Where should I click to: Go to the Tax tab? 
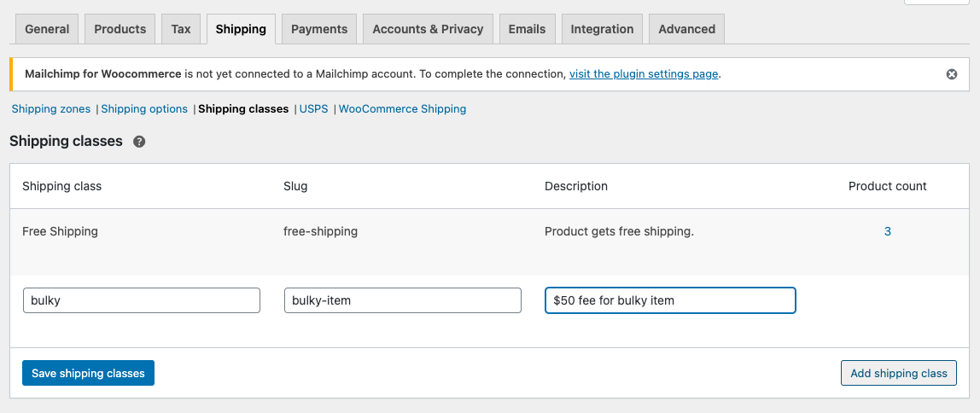coord(181,29)
